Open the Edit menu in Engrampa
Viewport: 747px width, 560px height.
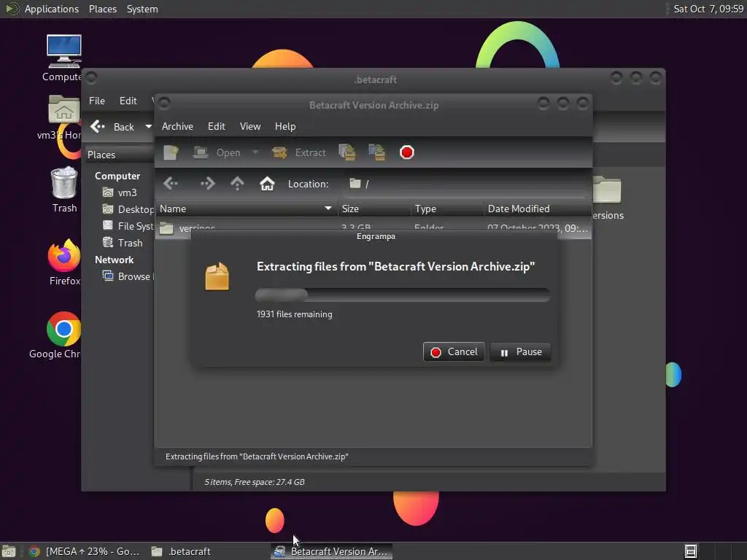[x=216, y=126]
